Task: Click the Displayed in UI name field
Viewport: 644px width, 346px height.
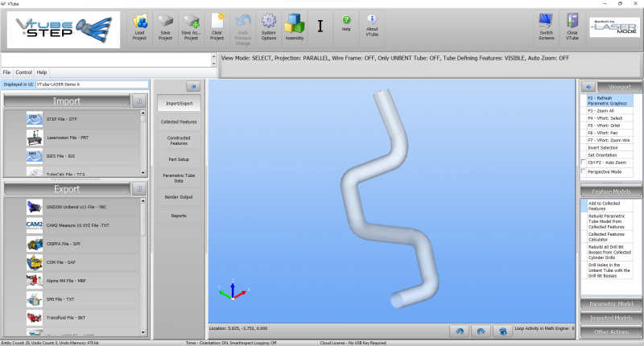Action: click(92, 84)
